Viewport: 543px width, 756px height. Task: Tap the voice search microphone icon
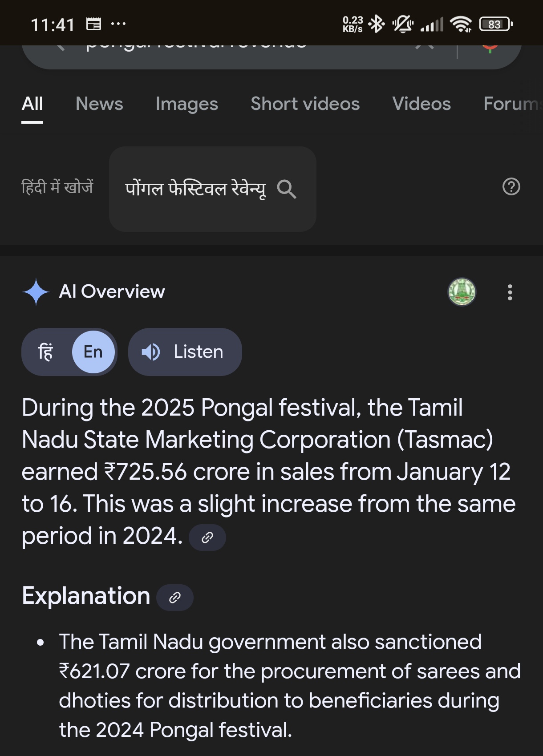490,49
